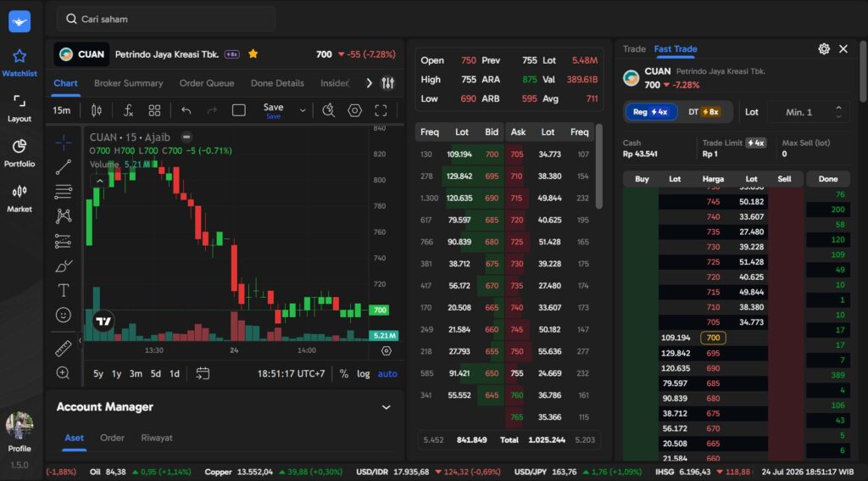The width and height of the screenshot is (868, 481).
Task: Select the patterns drawing tool
Action: tap(64, 216)
